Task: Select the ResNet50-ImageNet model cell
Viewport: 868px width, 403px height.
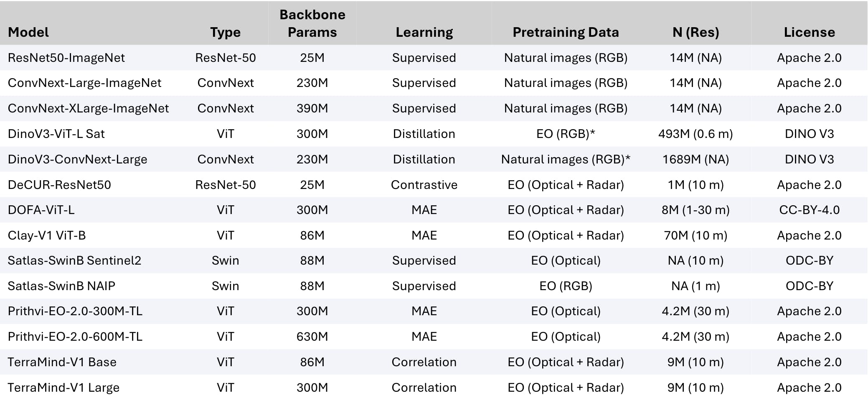Action: pos(66,58)
